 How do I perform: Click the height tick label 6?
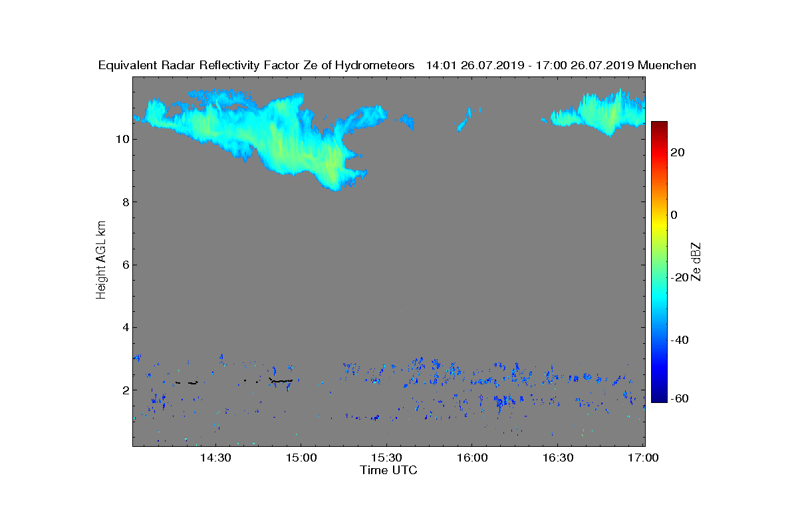pos(125,265)
